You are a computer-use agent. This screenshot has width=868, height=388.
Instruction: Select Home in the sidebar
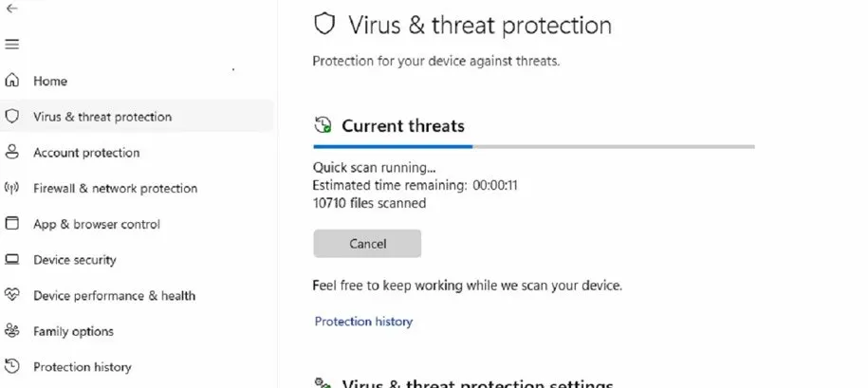point(50,82)
